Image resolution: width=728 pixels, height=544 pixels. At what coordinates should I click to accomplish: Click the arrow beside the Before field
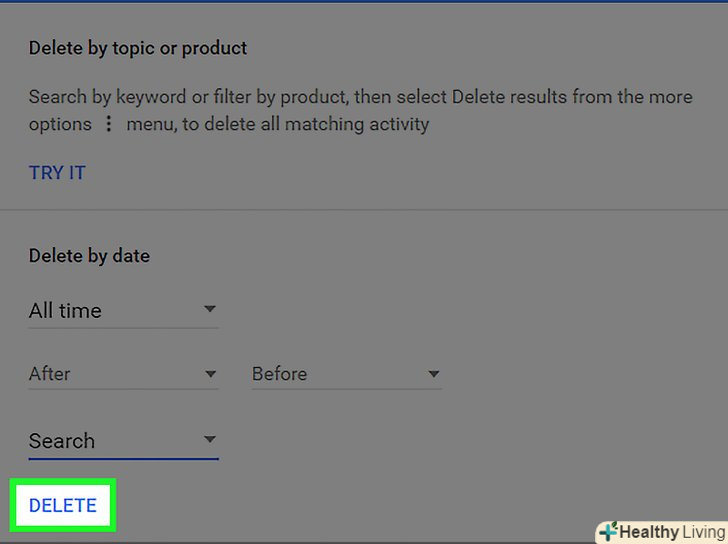click(433, 374)
